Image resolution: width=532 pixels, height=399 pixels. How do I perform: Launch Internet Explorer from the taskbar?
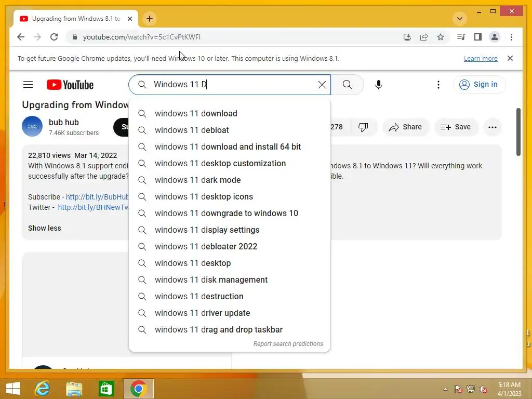[x=43, y=389]
